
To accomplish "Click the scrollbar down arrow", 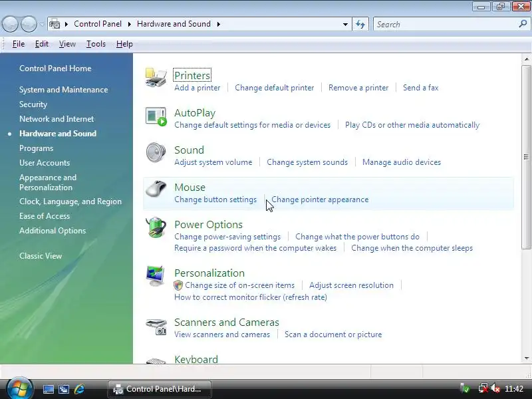I will [526, 358].
